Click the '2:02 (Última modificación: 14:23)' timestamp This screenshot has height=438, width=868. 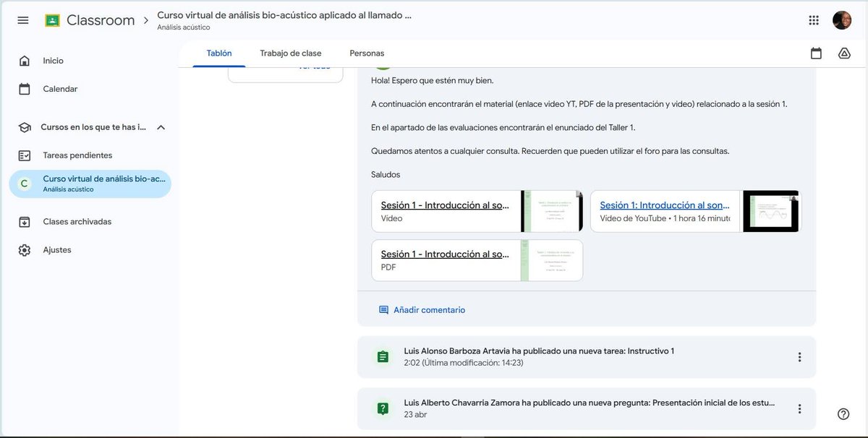coord(463,363)
